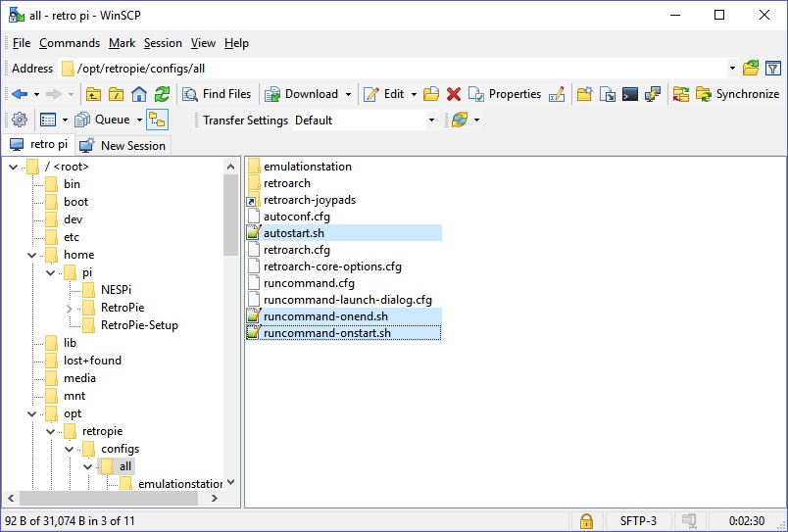Expand the RetroPie folder in tree

[70, 308]
